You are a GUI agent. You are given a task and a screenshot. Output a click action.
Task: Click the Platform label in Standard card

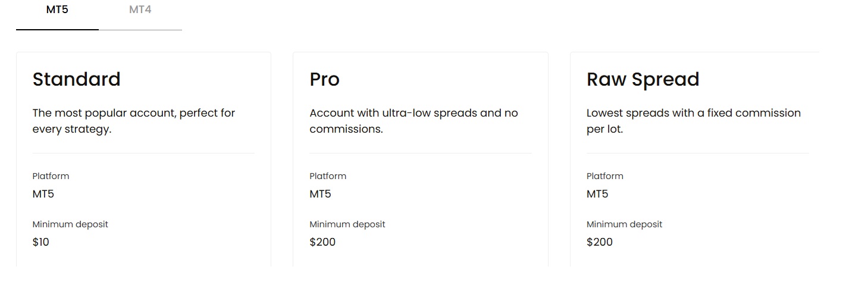51,176
